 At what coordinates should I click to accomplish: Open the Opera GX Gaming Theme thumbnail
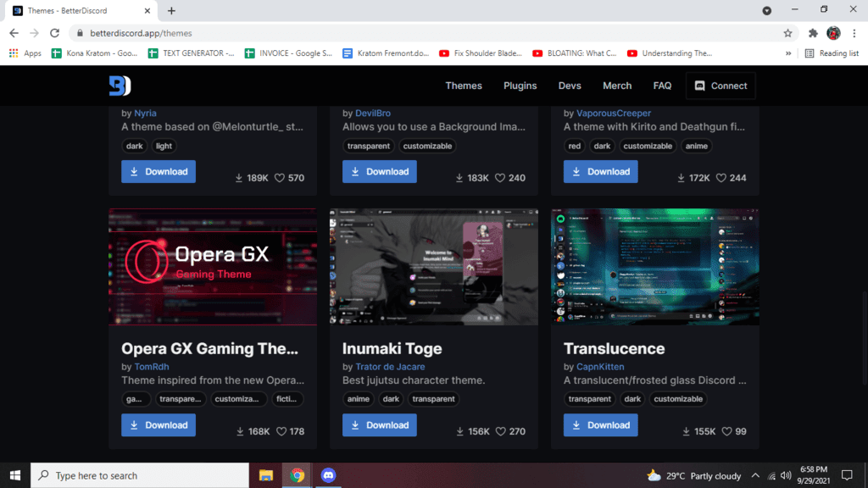pos(213,267)
